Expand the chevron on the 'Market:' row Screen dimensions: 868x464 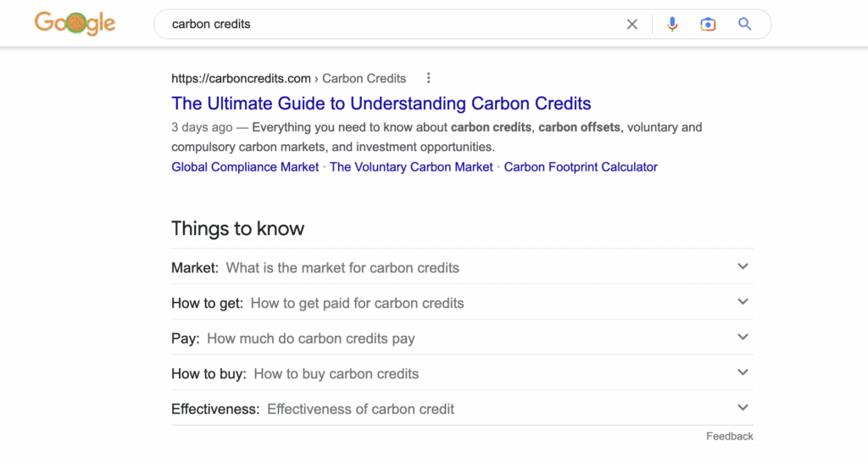pyautogui.click(x=743, y=266)
